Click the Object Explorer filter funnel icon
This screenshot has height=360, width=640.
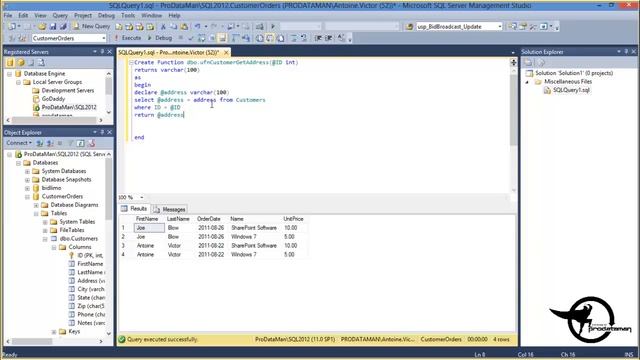70,143
